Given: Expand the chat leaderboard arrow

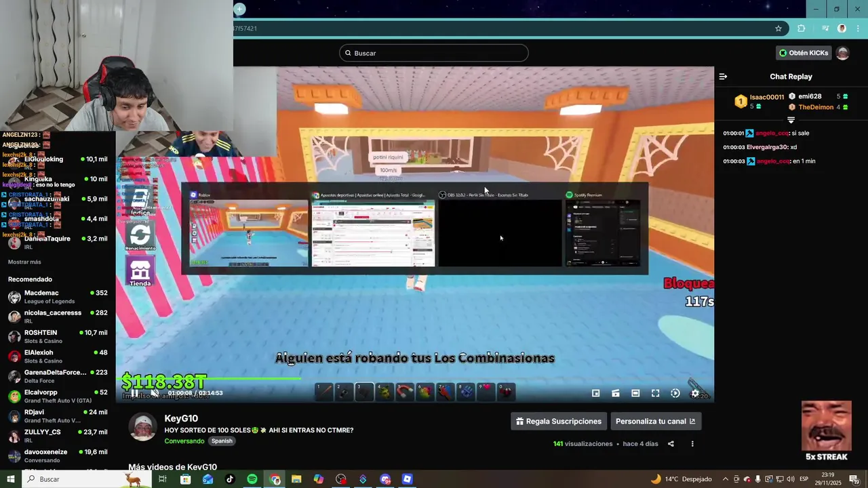Looking at the screenshot, I should [x=791, y=120].
